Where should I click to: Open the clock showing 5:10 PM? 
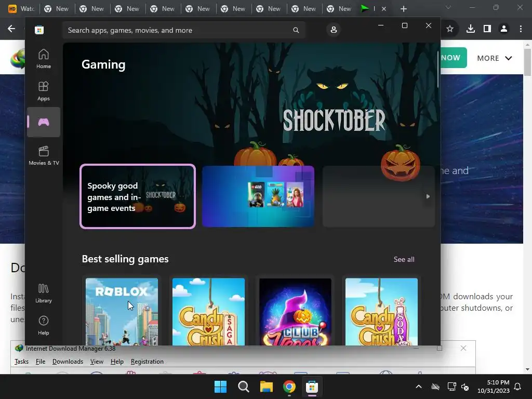click(x=494, y=387)
